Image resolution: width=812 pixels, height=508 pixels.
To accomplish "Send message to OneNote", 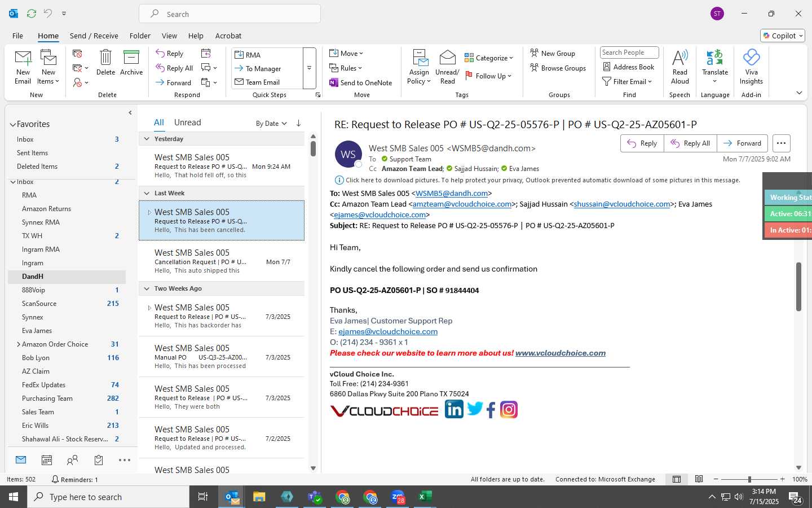I will pos(361,83).
